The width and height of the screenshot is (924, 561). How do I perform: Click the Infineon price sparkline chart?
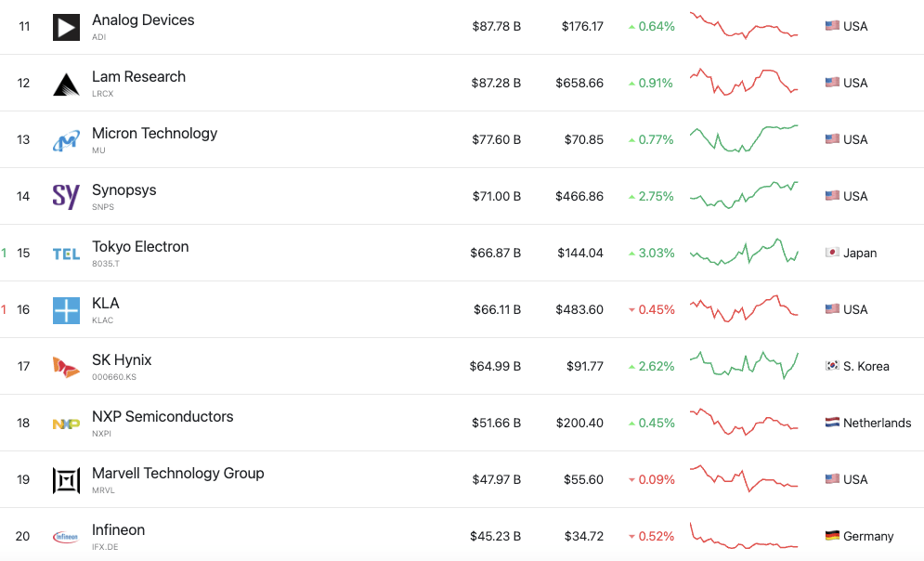pos(744,535)
